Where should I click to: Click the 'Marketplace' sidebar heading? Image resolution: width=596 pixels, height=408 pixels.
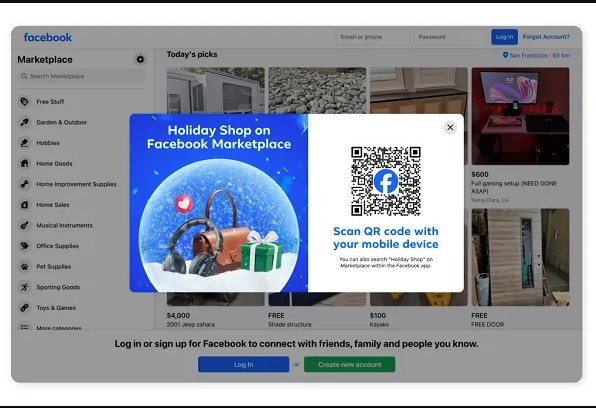click(45, 60)
